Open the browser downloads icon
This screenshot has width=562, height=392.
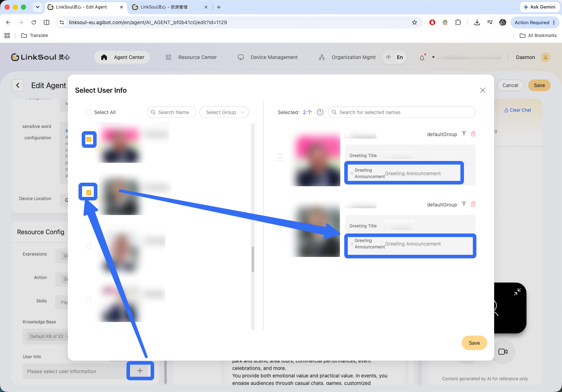click(477, 22)
